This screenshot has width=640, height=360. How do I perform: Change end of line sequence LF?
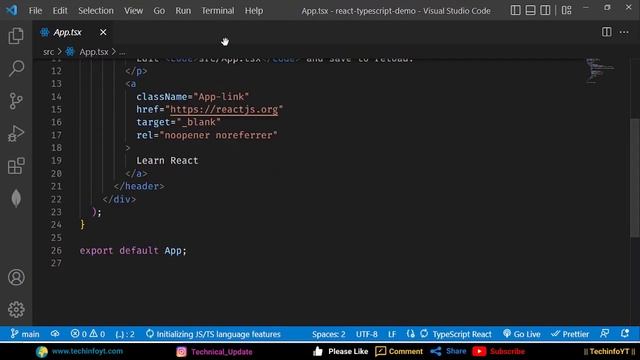(392, 334)
